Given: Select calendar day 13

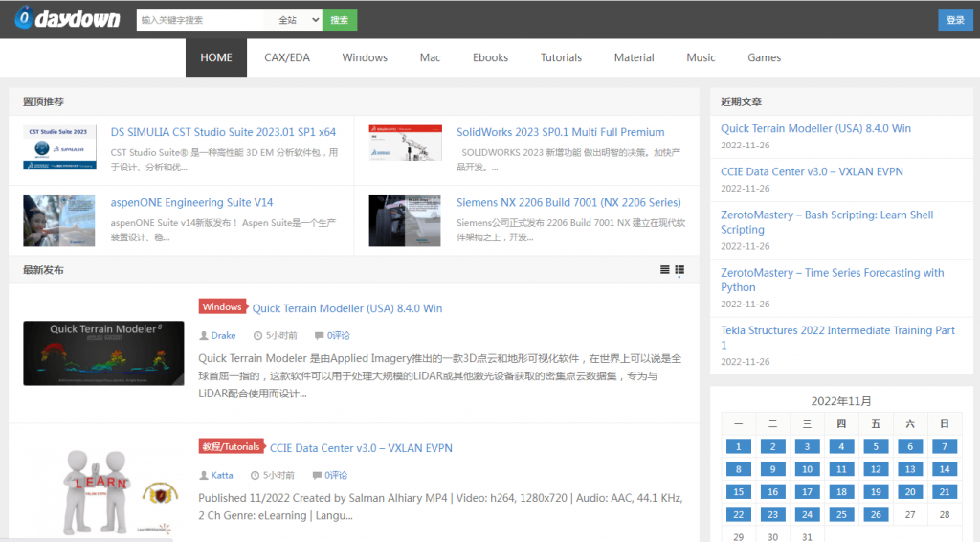Looking at the screenshot, I should tap(910, 469).
